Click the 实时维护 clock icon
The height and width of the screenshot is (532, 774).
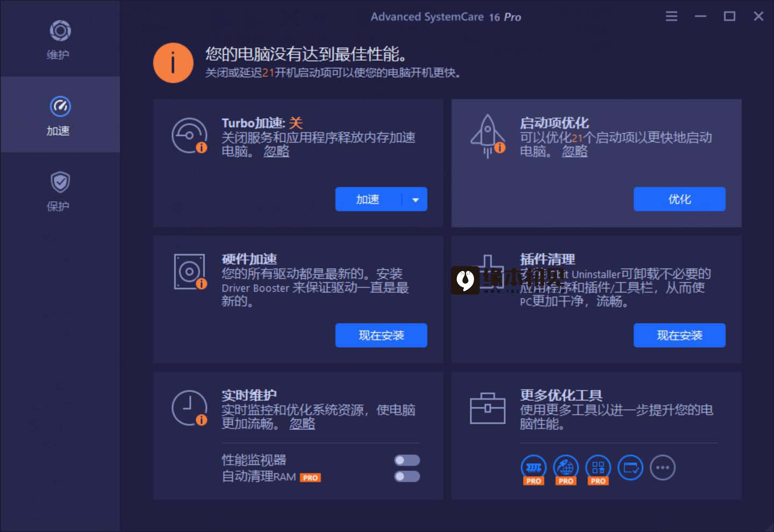[189, 408]
